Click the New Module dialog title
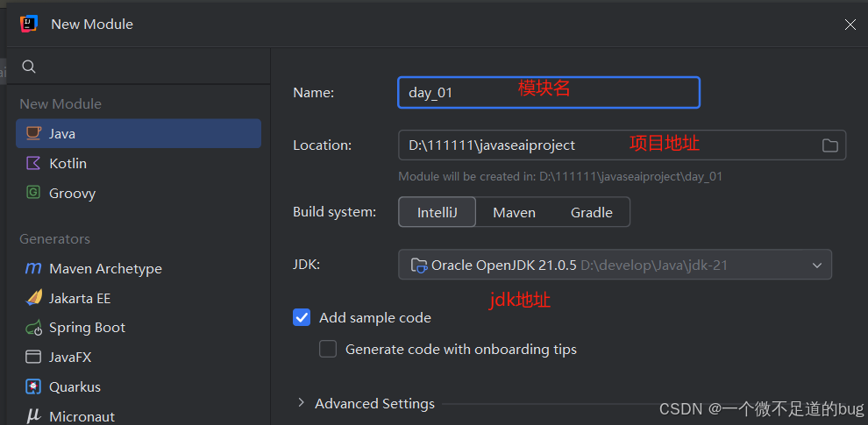The height and width of the screenshot is (425, 868). 92,25
